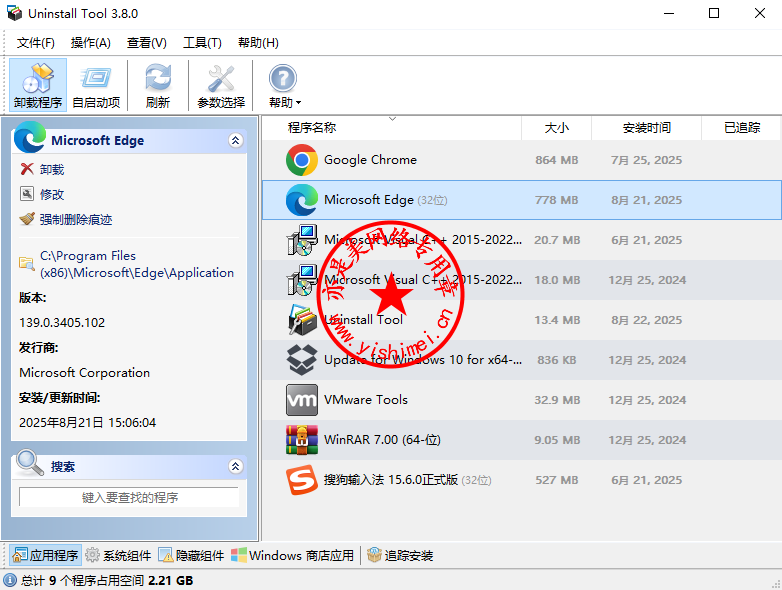Select 搜狗输入法 15.6.0正式版 name text

click(391, 480)
